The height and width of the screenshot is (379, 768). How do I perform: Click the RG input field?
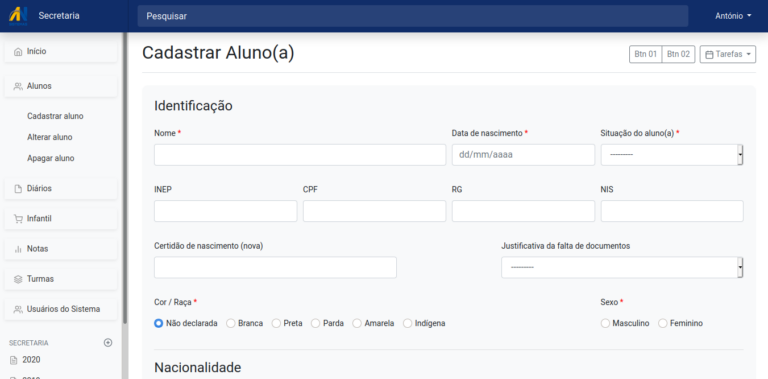pos(523,211)
